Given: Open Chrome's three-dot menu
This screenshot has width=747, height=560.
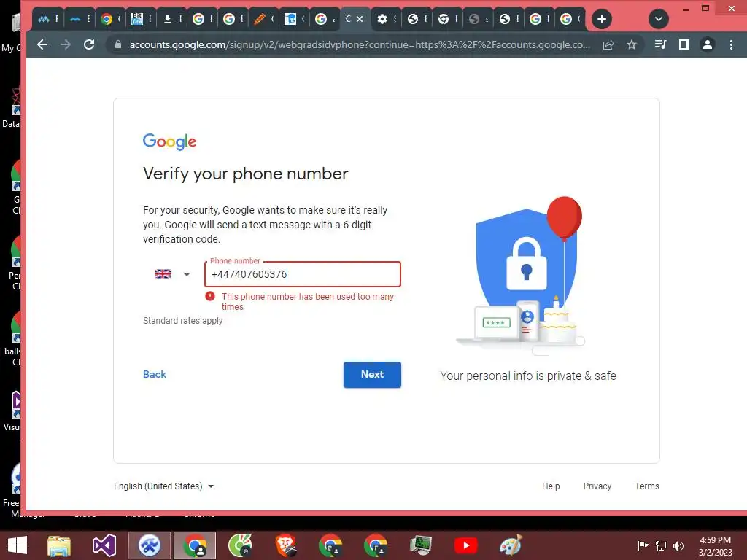Looking at the screenshot, I should (x=731, y=44).
